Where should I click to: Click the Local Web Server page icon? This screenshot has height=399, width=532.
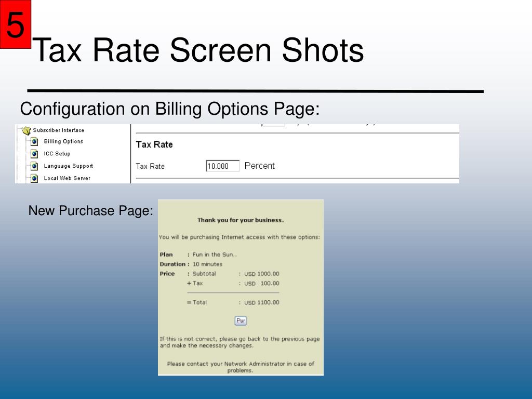click(x=34, y=178)
